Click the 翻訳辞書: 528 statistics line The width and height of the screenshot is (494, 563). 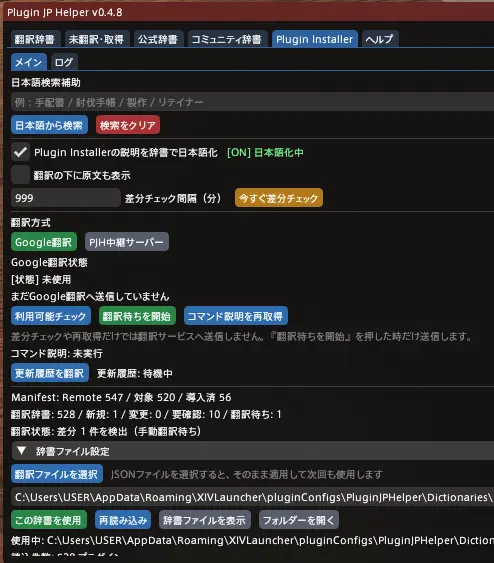coord(146,414)
